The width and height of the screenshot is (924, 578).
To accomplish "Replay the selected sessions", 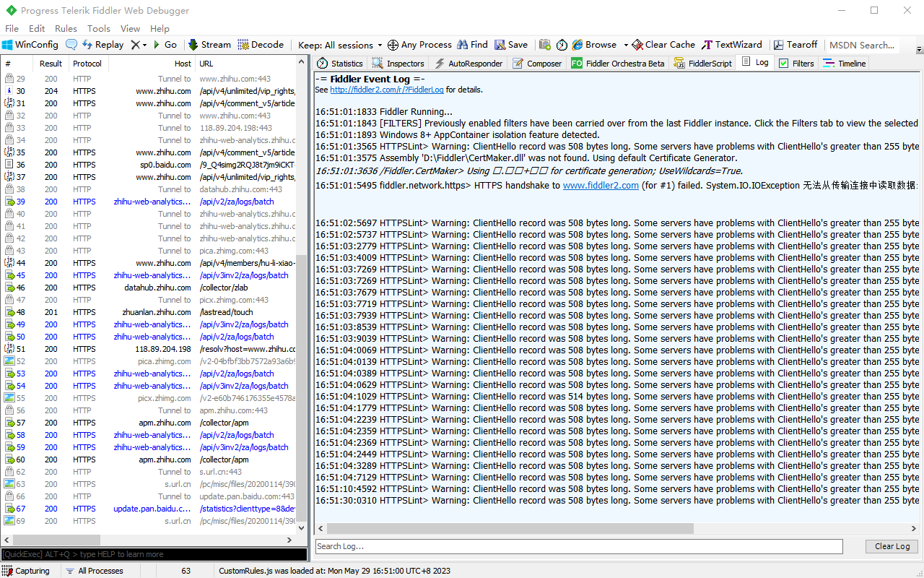I will 103,45.
